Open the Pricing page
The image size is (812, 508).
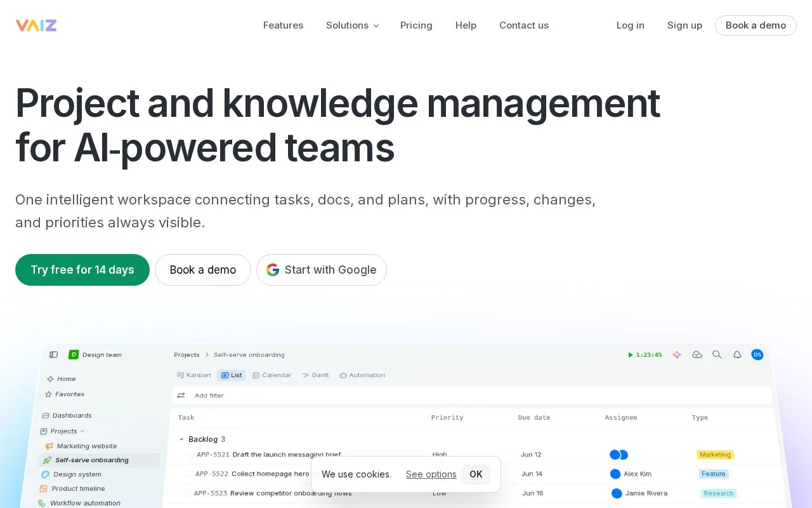[x=416, y=25]
